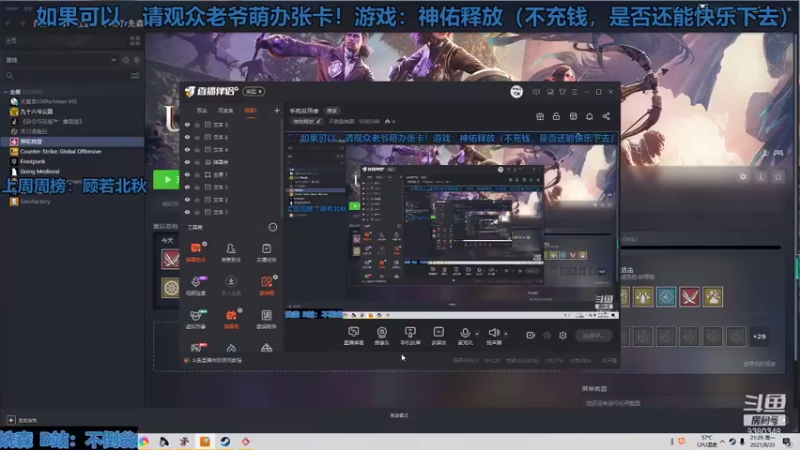The width and height of the screenshot is (800, 450).
Task: Click the grey start streaming button
Action: click(593, 336)
